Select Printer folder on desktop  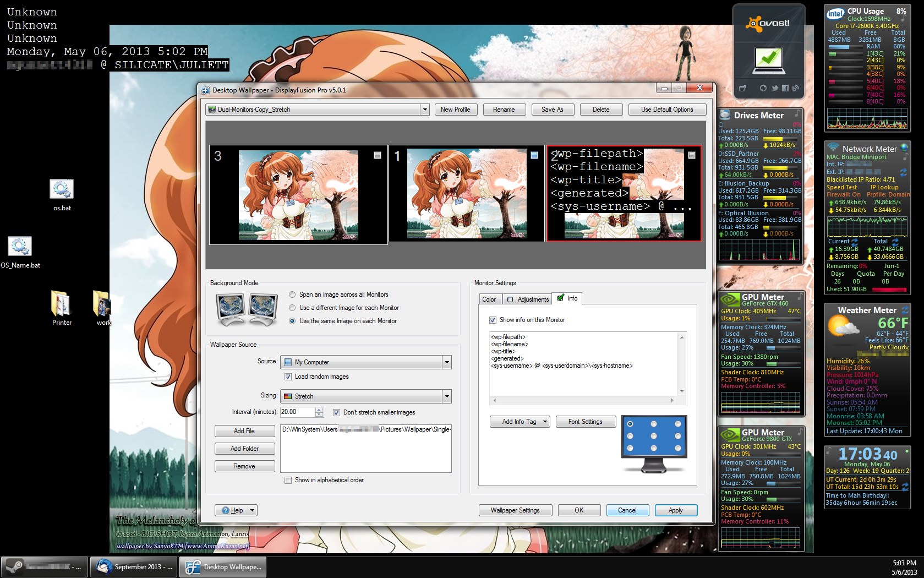pyautogui.click(x=62, y=308)
